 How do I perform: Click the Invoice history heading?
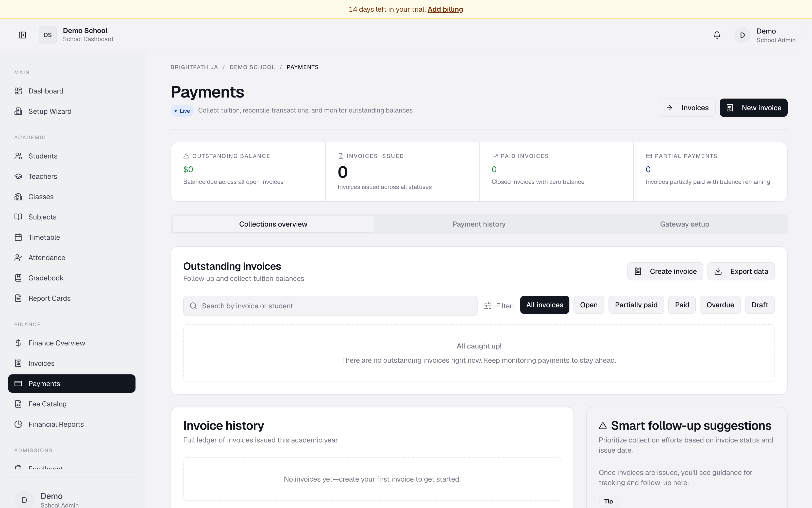point(224,426)
